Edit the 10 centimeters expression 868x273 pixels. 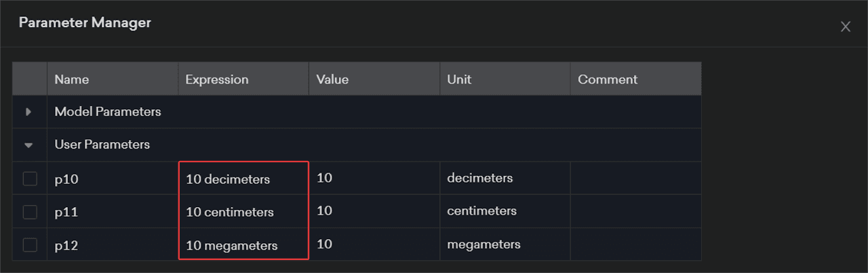[x=230, y=212]
